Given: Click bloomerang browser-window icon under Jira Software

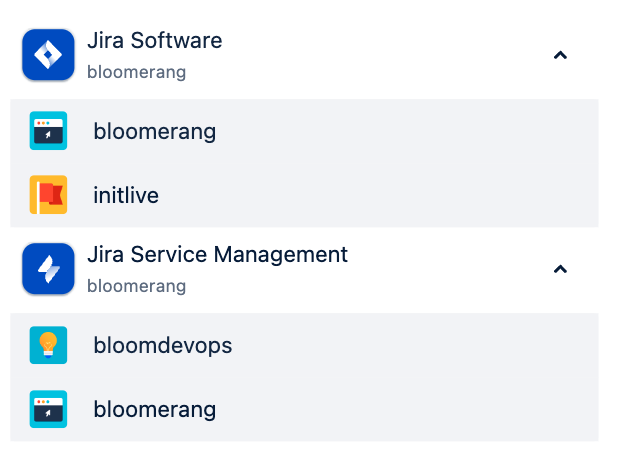Looking at the screenshot, I should point(48,131).
